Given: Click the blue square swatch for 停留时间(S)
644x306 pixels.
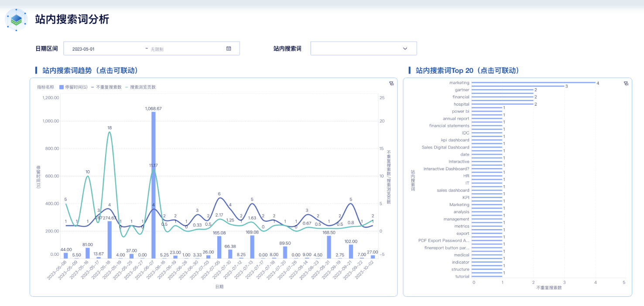Looking at the screenshot, I should click(61, 87).
